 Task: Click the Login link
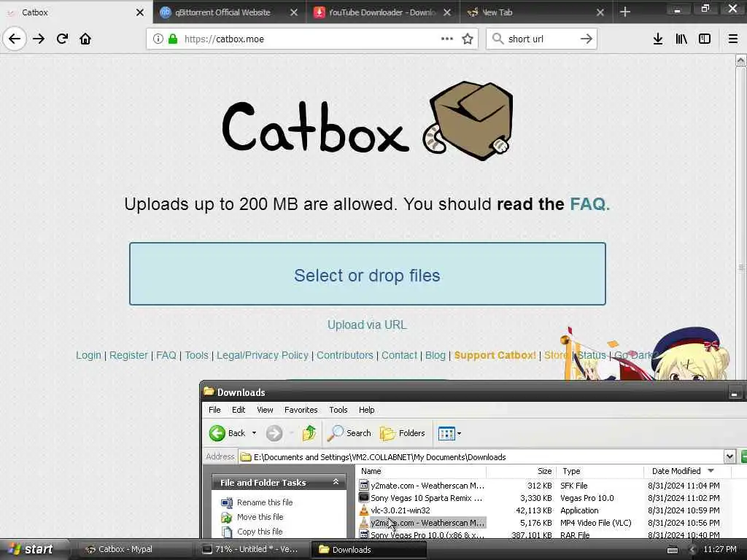pyautogui.click(x=88, y=355)
